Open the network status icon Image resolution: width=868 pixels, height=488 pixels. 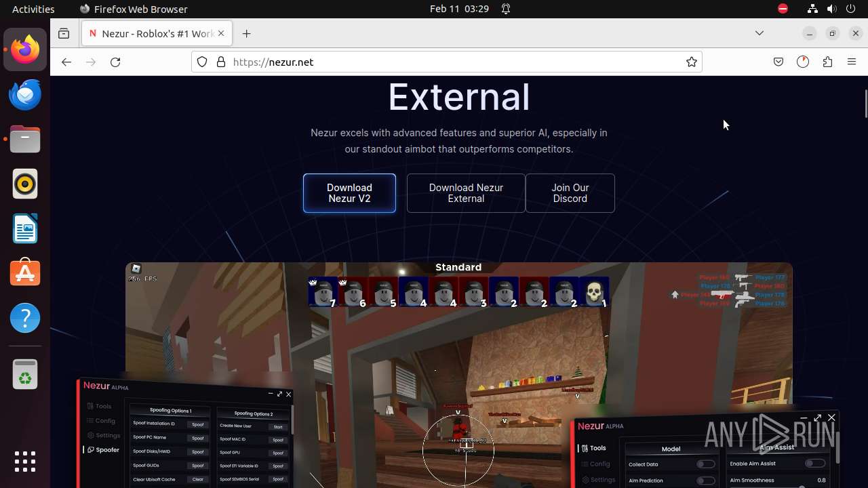[812, 9]
